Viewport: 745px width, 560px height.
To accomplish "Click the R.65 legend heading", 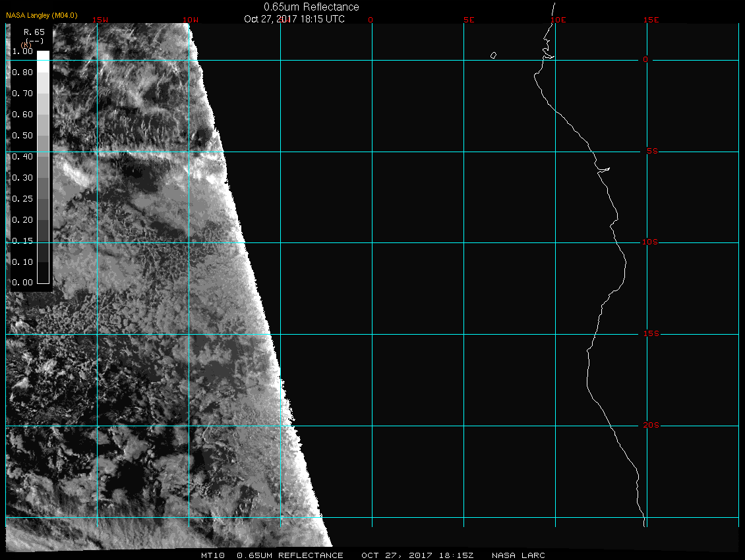I will (34, 32).
